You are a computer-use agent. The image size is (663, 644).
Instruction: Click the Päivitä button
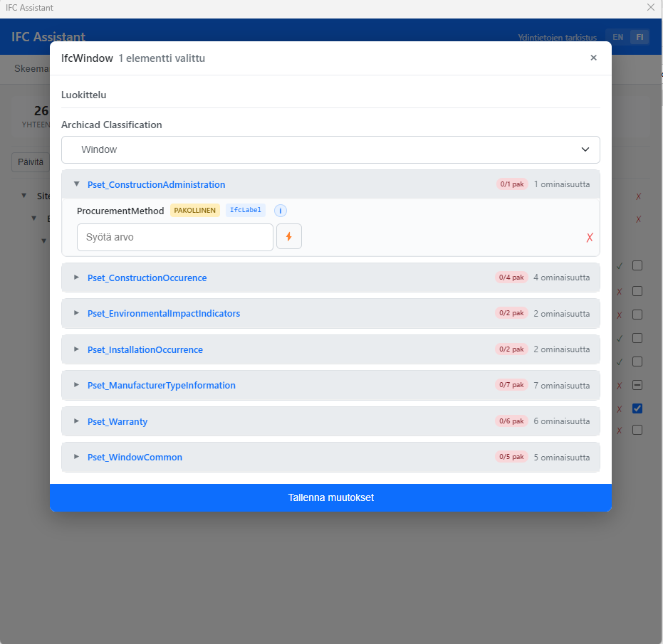point(30,162)
